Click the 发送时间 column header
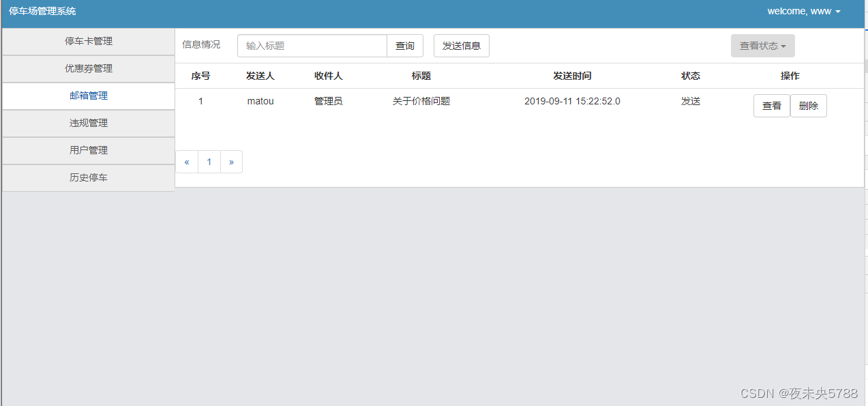The image size is (868, 406). (572, 76)
